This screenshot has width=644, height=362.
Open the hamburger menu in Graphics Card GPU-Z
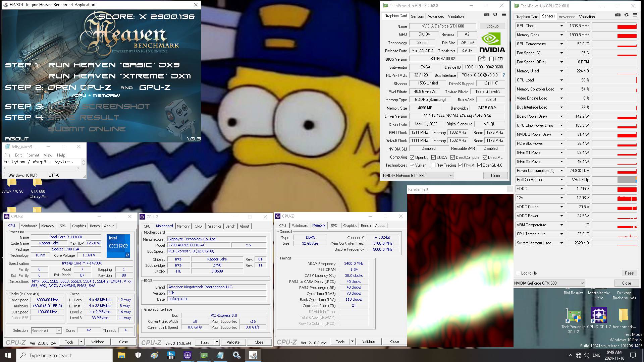tap(504, 15)
